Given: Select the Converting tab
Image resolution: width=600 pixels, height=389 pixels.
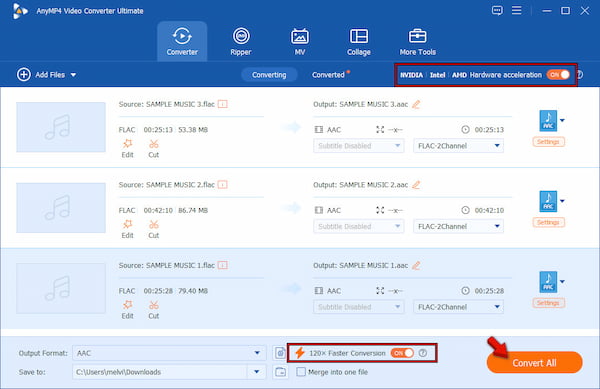Looking at the screenshot, I should tap(269, 75).
